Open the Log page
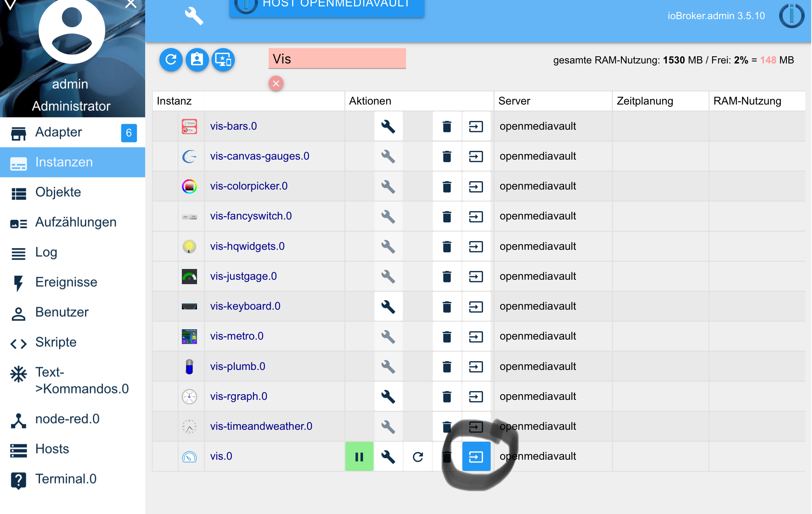812x514 pixels. click(46, 252)
